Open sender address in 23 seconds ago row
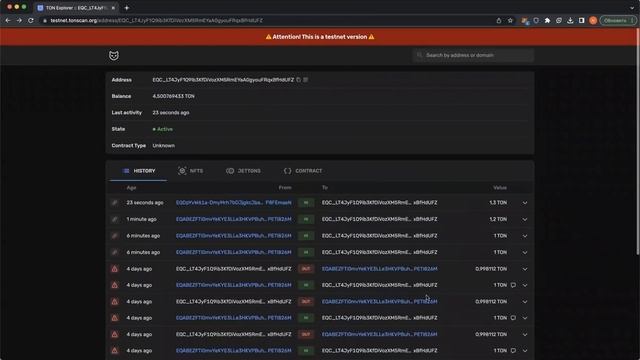640x360 pixels. click(x=233, y=202)
